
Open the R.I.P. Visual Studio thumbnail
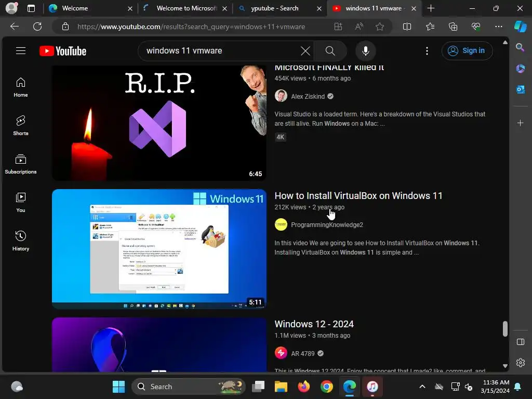click(x=159, y=123)
